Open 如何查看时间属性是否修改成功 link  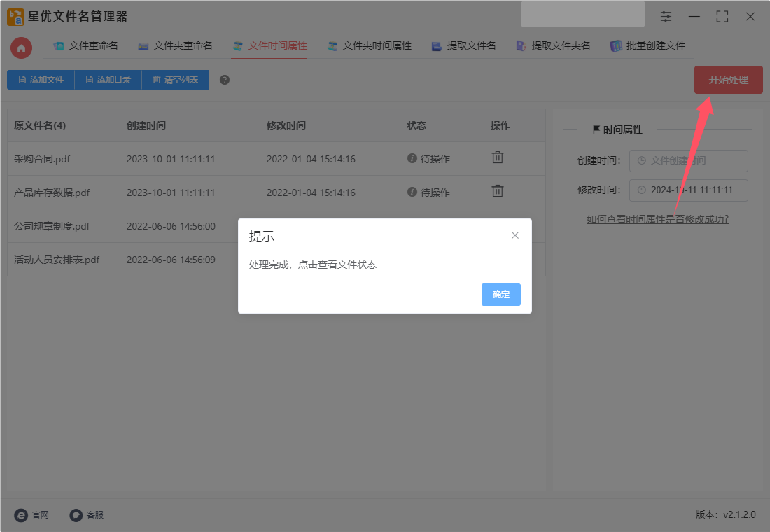657,219
